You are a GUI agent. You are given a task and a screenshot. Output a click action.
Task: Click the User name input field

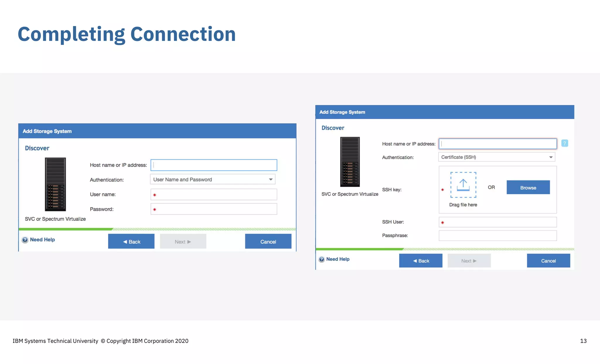point(214,194)
